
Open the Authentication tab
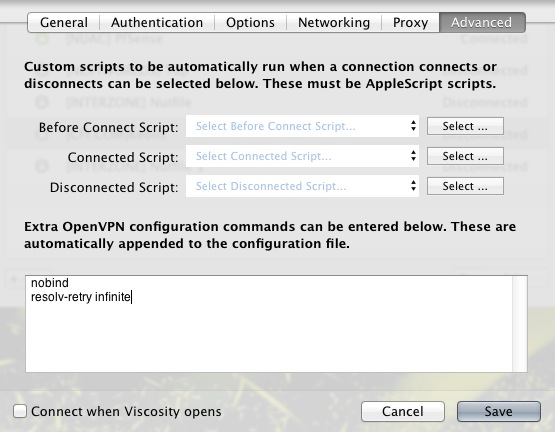click(157, 23)
